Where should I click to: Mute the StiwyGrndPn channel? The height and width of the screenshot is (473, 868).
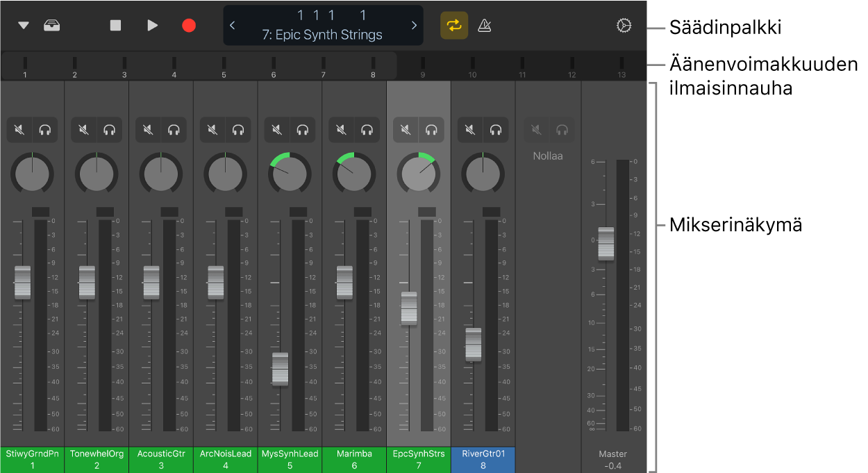(19, 129)
